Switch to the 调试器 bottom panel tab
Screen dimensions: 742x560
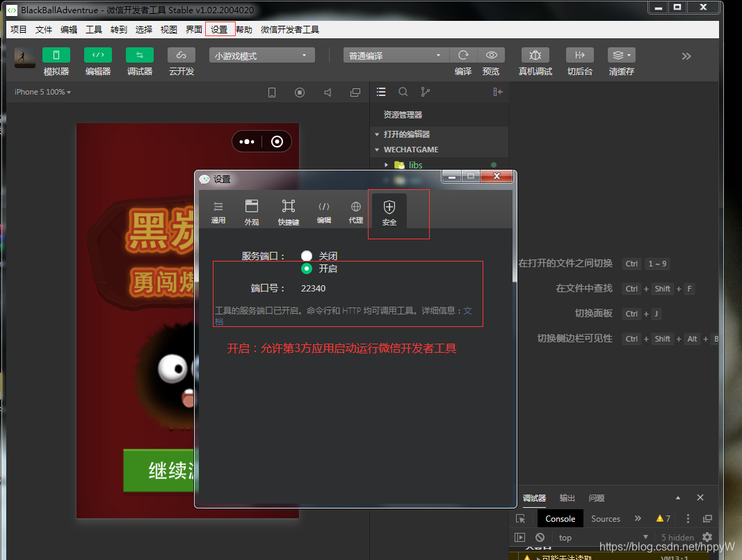(534, 498)
